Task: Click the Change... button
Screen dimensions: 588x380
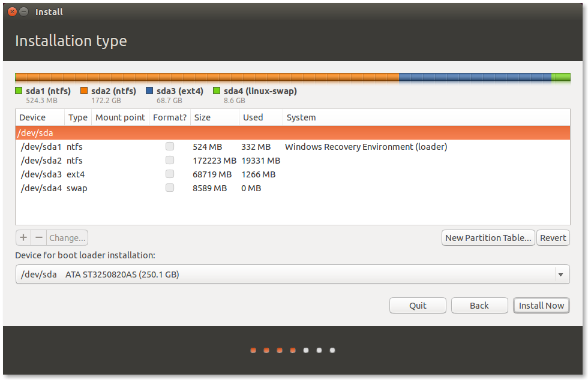Action: (67, 237)
